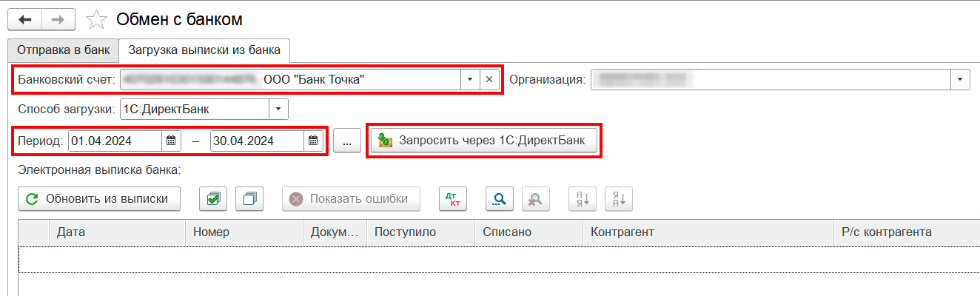This screenshot has width=980, height=296.
Task: Open calendar for period start date
Action: click(171, 141)
